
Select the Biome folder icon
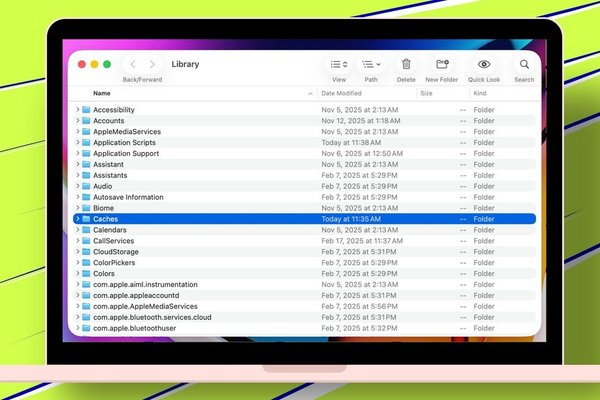click(86, 208)
